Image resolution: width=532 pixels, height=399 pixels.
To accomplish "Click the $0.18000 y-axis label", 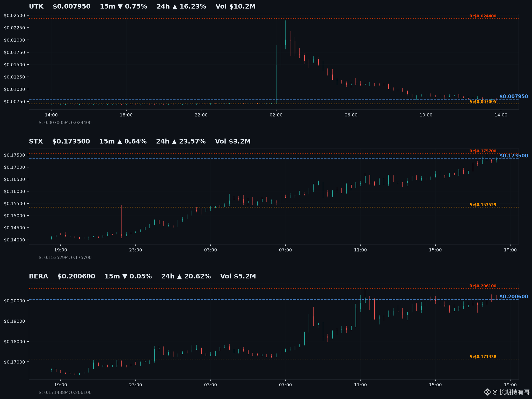I will (14, 342).
